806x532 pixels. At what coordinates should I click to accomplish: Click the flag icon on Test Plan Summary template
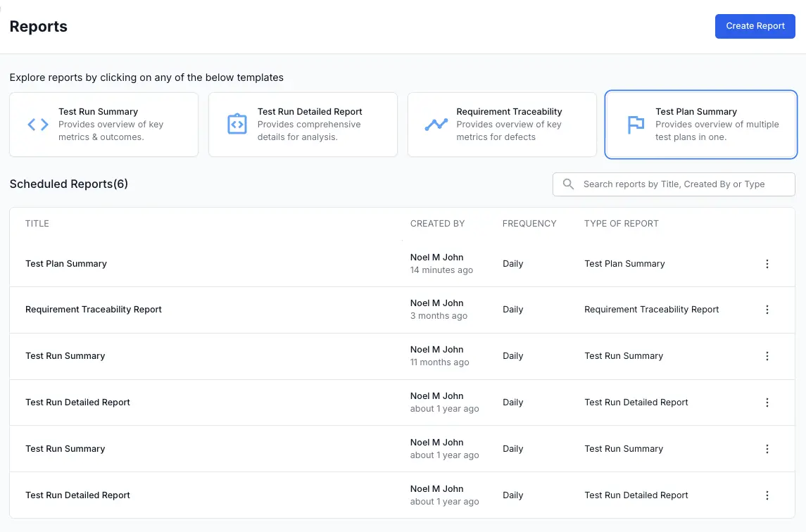[636, 125]
